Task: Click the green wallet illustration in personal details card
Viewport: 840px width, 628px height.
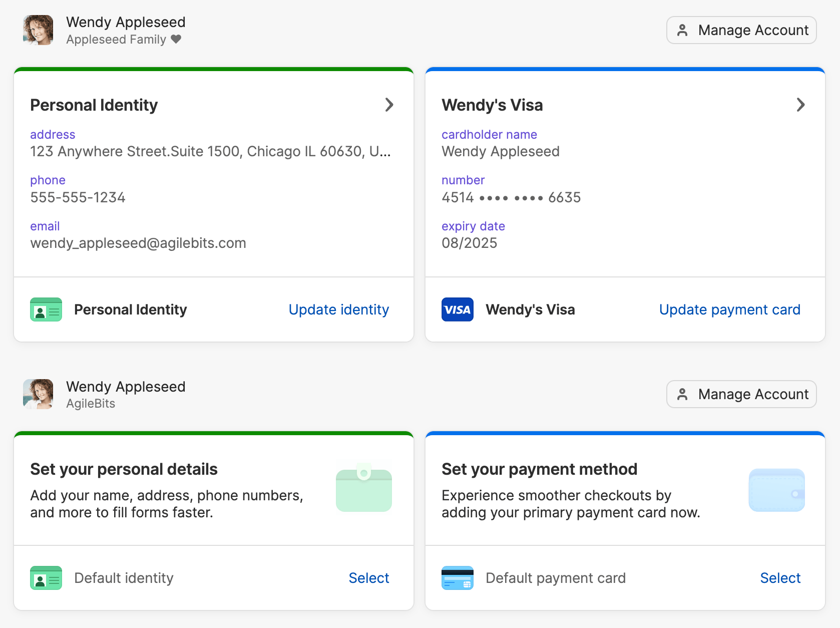Action: point(364,490)
